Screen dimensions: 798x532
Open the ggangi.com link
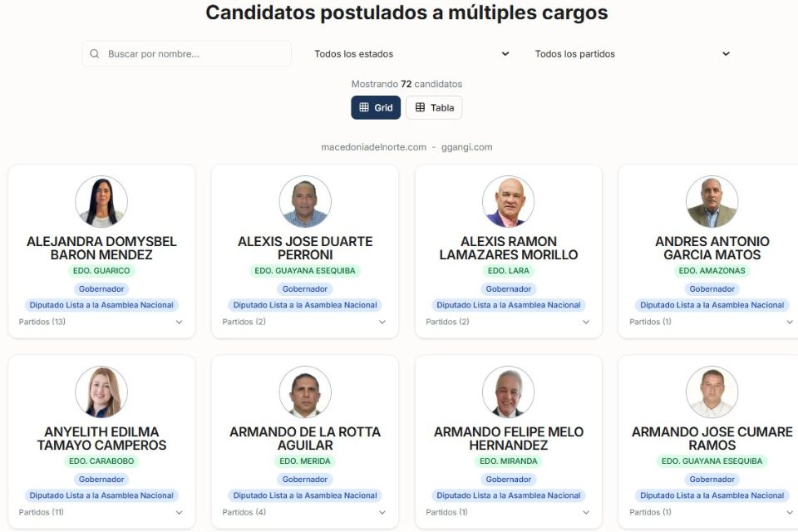point(466,147)
